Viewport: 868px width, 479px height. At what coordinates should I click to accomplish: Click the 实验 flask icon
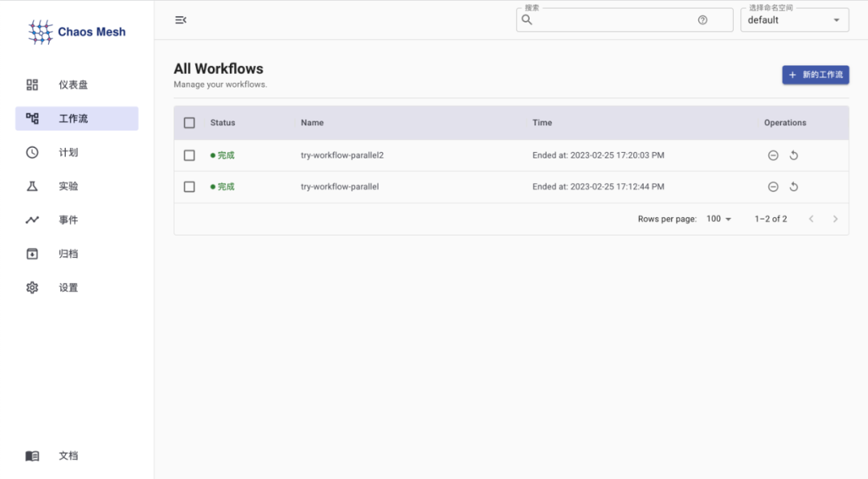[32, 186]
